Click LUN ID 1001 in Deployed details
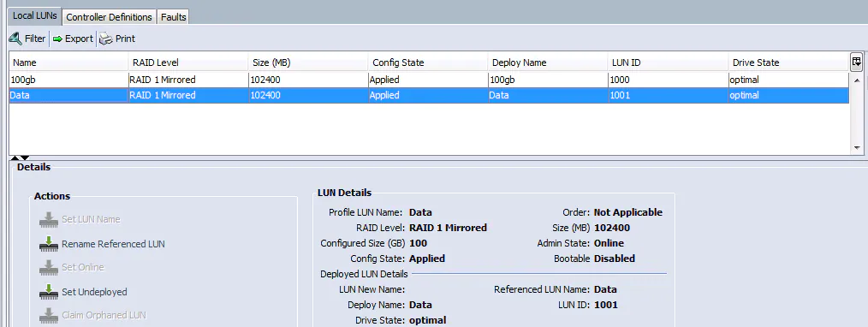This screenshot has width=868, height=327. pos(605,305)
